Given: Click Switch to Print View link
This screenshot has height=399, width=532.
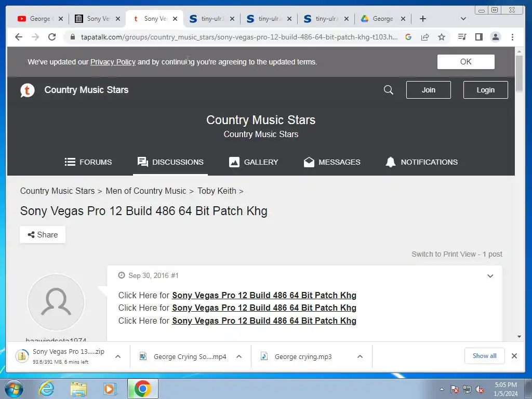Looking at the screenshot, I should point(444,254).
